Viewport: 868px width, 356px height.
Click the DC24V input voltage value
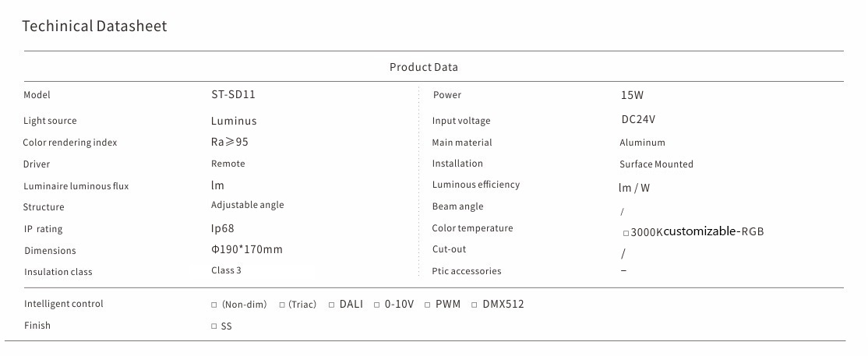637,120
